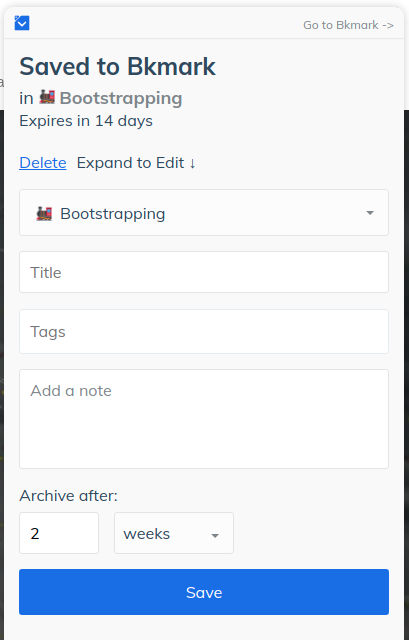This screenshot has width=409, height=640.
Task: Click Expand to Edit
Action: click(x=131, y=162)
